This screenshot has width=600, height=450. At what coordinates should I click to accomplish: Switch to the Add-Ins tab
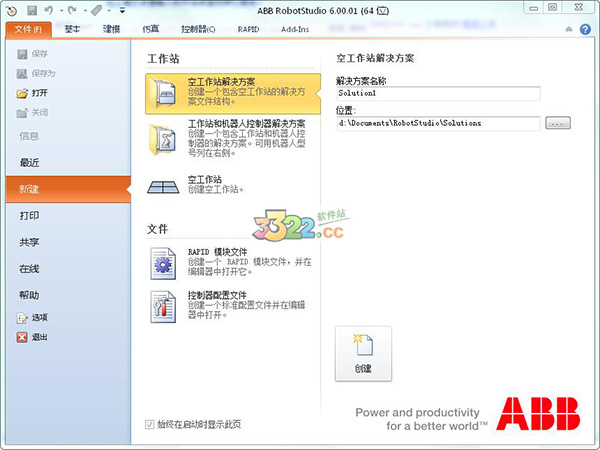pyautogui.click(x=295, y=29)
